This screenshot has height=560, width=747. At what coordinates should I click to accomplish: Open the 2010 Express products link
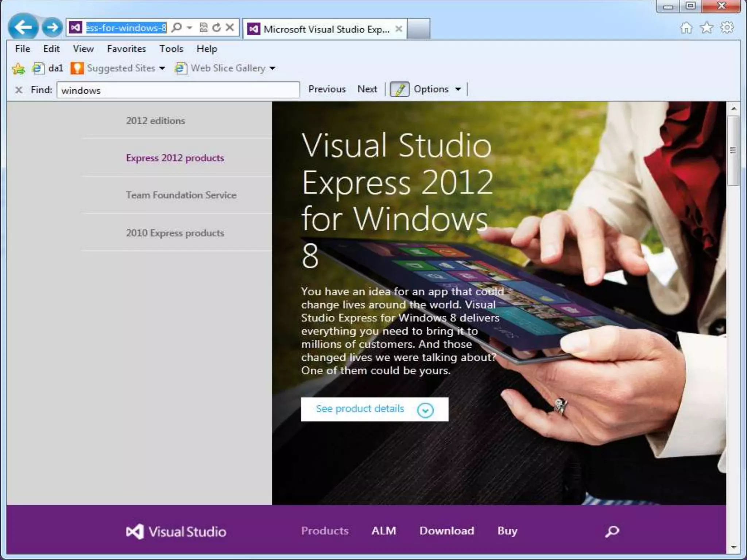click(x=175, y=233)
